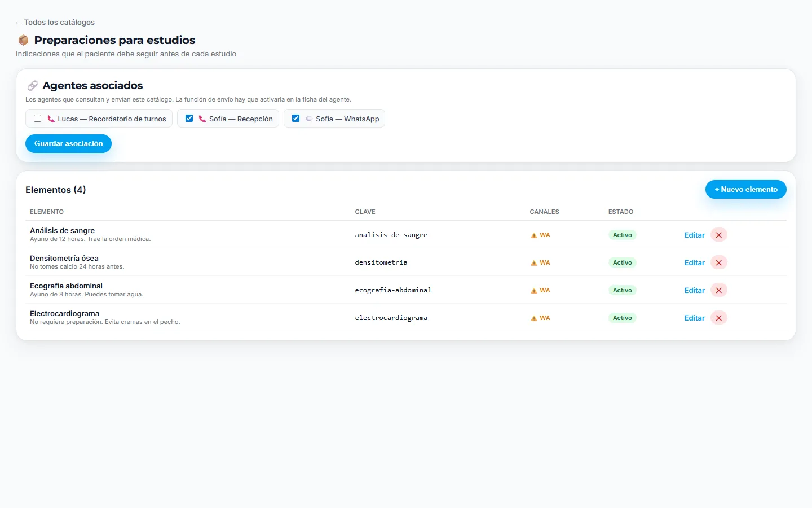Viewport: 812px width, 508px height.
Task: Add a new element with Nuevo elemento
Action: (745, 189)
